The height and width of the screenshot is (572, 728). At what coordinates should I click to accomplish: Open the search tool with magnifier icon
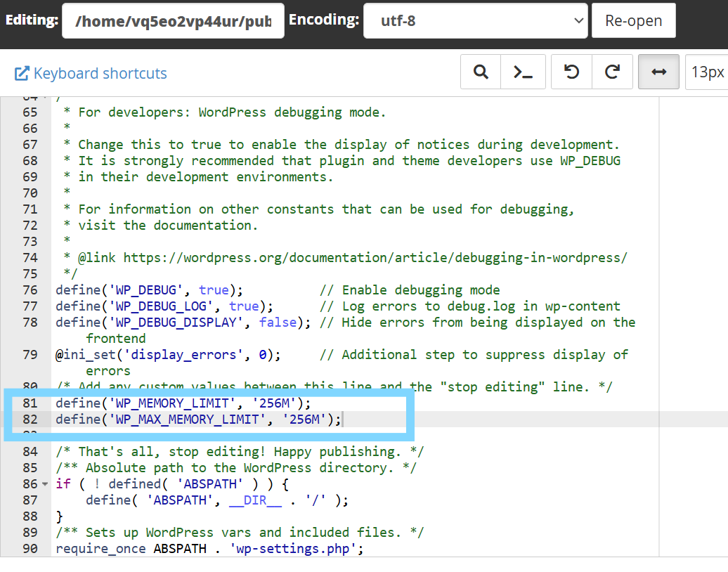[x=481, y=72]
